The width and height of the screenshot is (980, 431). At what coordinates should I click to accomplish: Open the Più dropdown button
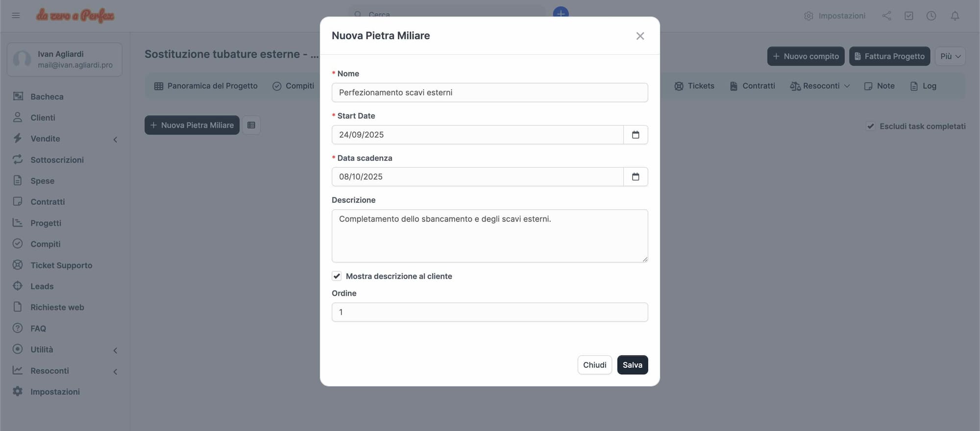(x=950, y=56)
